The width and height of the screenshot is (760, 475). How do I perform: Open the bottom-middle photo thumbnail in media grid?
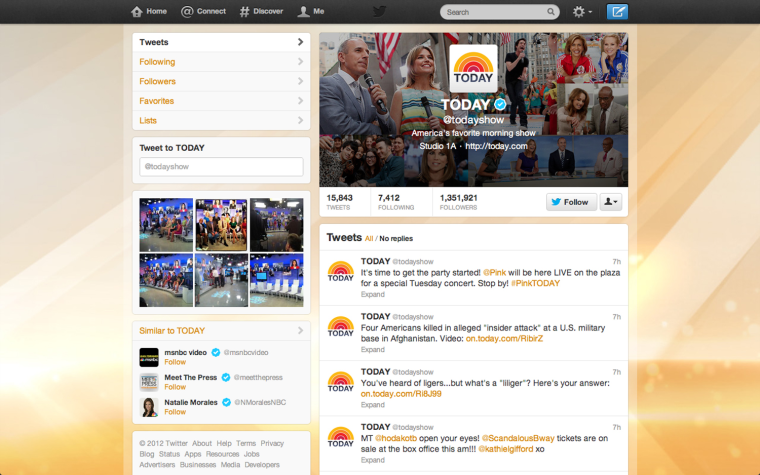222,280
